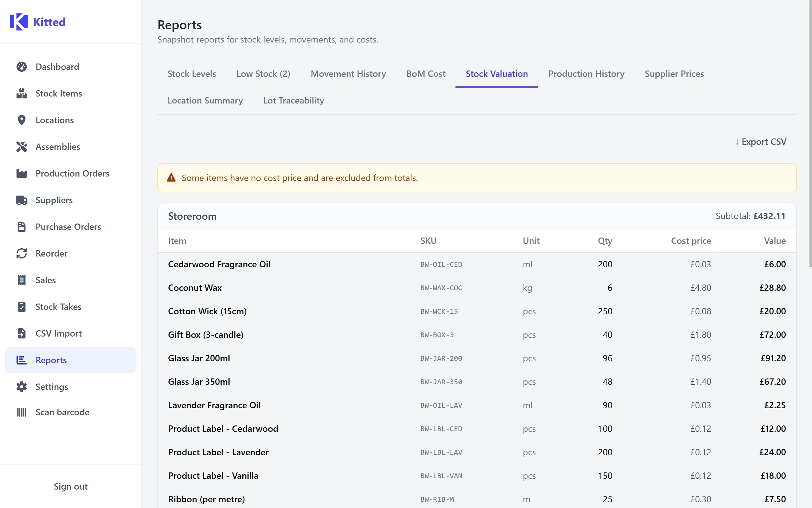
Task: Click the Lavender Fragrance Oil item name
Action: (214, 405)
